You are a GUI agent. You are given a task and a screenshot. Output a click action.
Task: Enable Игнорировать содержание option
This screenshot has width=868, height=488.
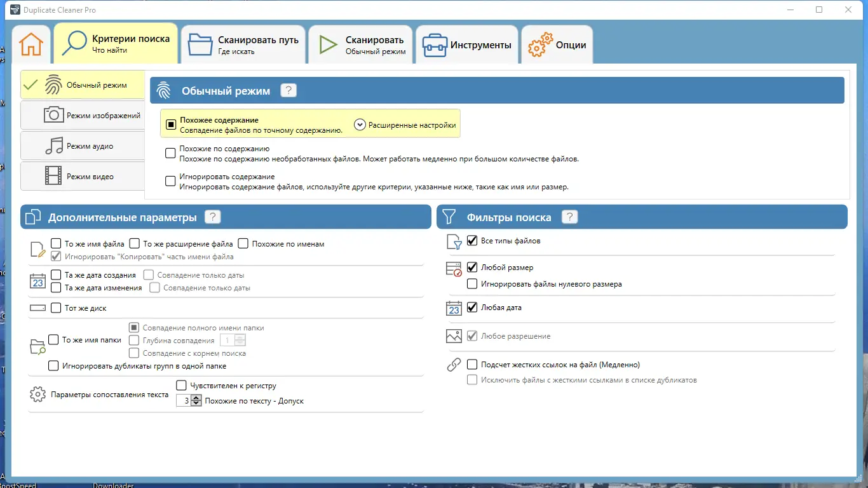(x=170, y=181)
